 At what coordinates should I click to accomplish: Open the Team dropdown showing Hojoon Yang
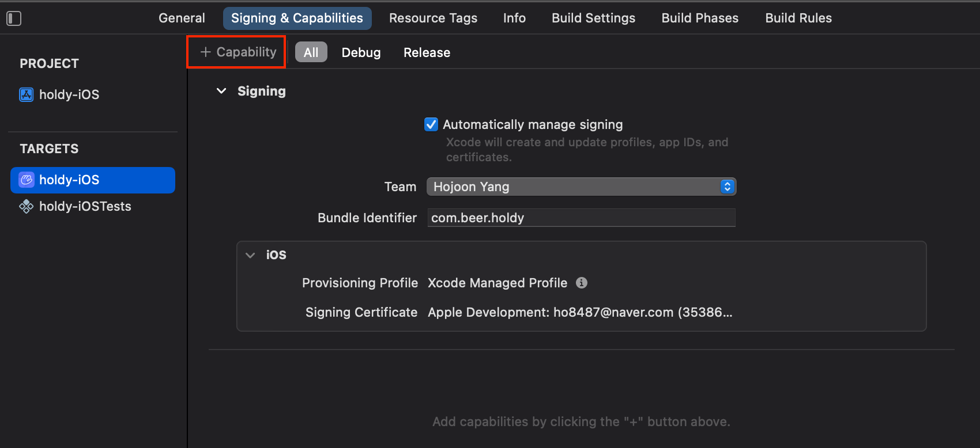point(581,187)
